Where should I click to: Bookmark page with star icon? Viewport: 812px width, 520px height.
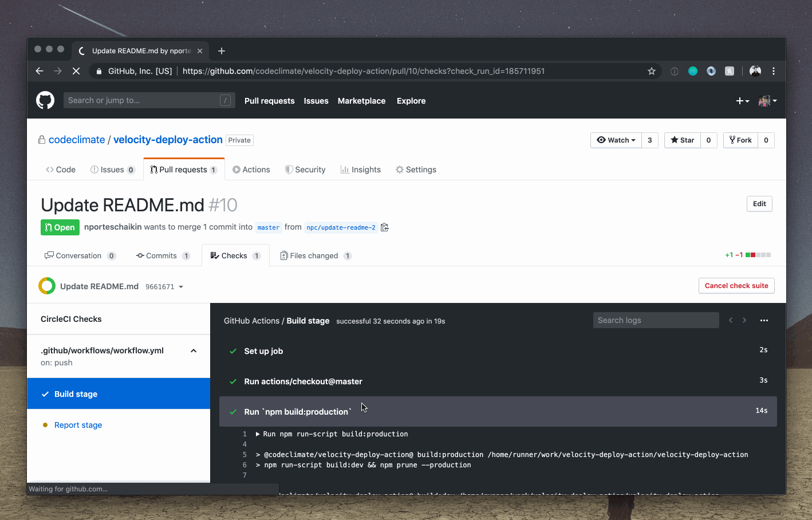coord(651,71)
